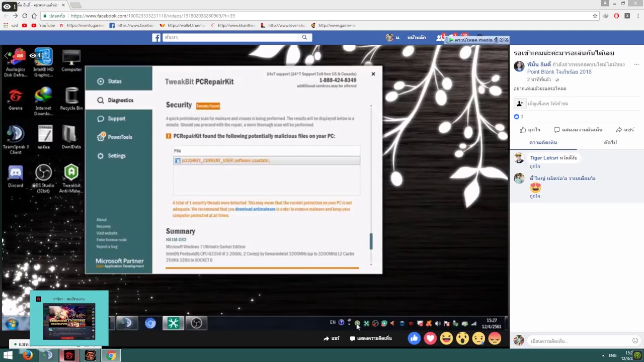Click the Haha laughing reaction
644x362 pixels.
tap(446, 338)
